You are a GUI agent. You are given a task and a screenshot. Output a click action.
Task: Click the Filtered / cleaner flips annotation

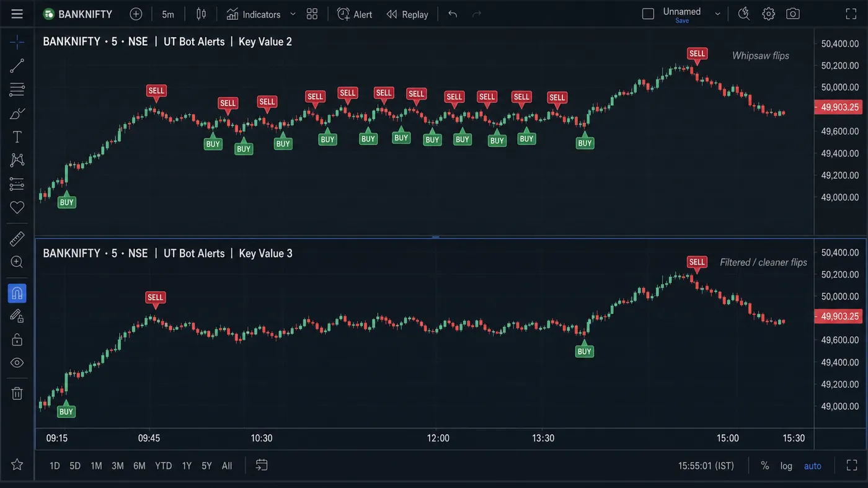coord(763,262)
